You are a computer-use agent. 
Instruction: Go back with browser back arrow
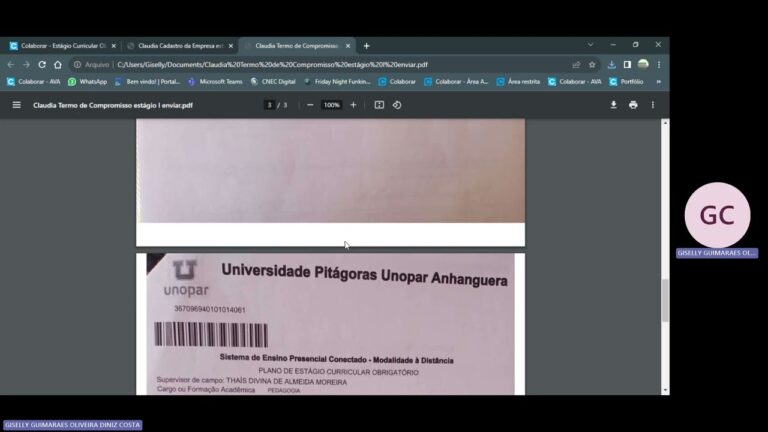pos(11,65)
